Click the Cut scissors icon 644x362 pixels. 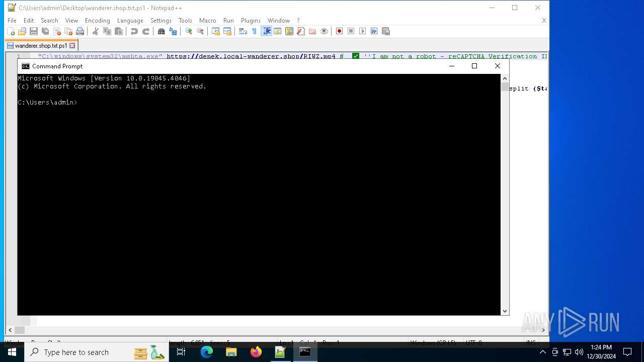96,31
